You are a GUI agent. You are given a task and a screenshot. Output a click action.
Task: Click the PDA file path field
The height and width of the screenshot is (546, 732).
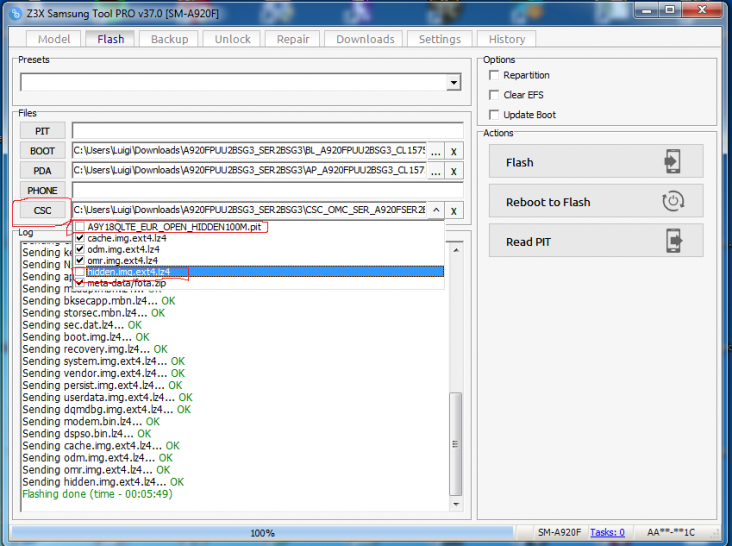coord(249,170)
